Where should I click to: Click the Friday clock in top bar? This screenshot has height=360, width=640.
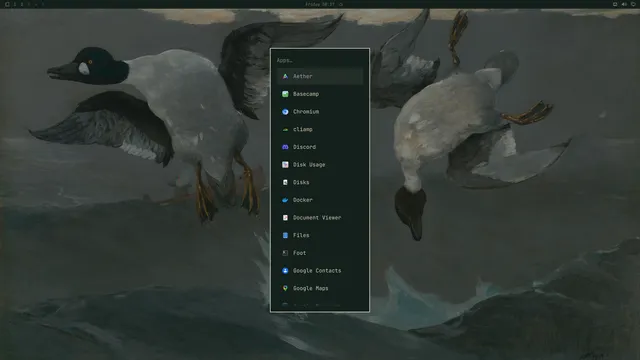[320, 4]
